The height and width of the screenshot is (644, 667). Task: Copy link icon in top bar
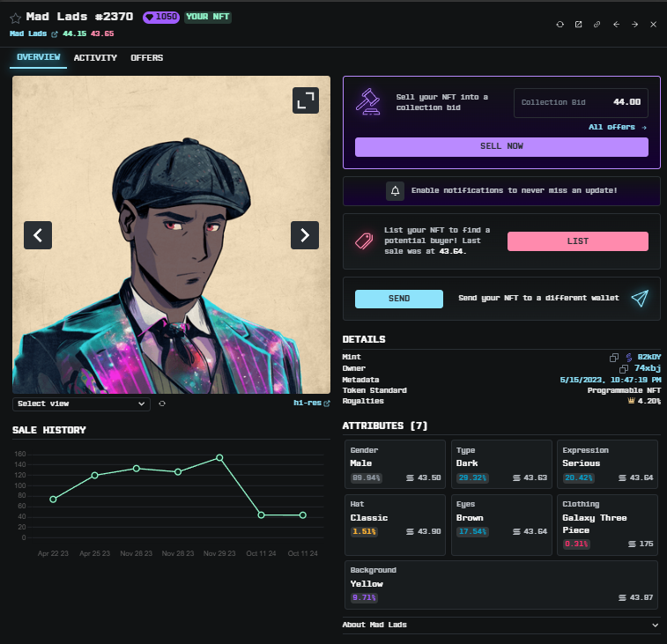(x=597, y=25)
